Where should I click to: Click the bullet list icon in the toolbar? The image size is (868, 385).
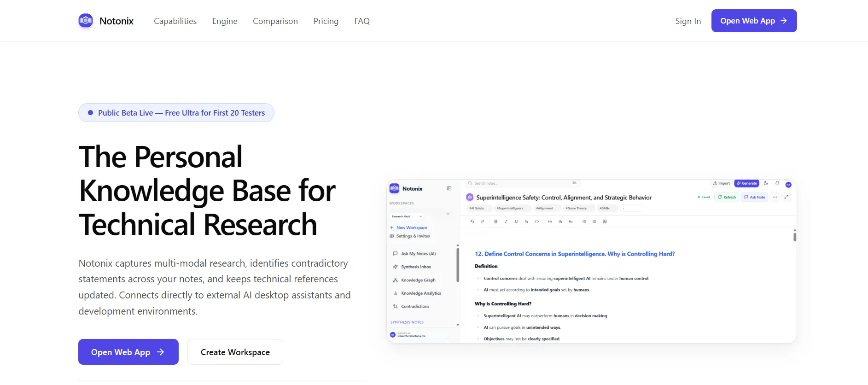(584, 222)
